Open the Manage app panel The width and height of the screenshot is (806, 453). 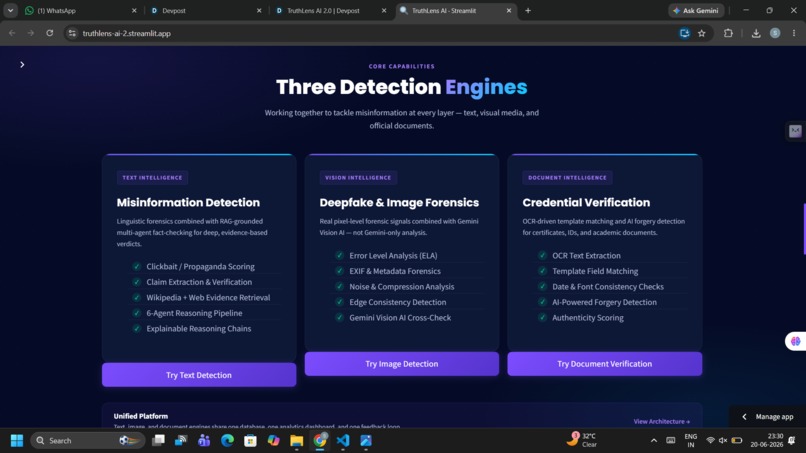pos(767,416)
